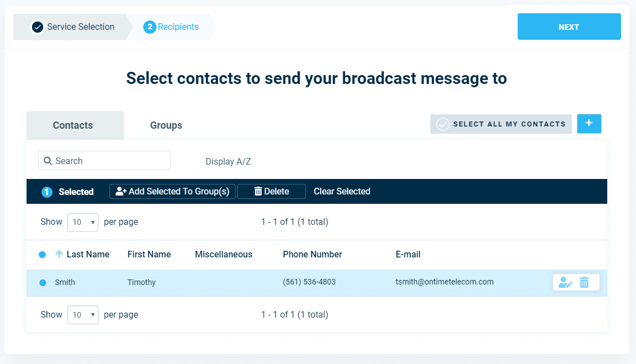Open the top Show per page dropdown

pos(83,222)
